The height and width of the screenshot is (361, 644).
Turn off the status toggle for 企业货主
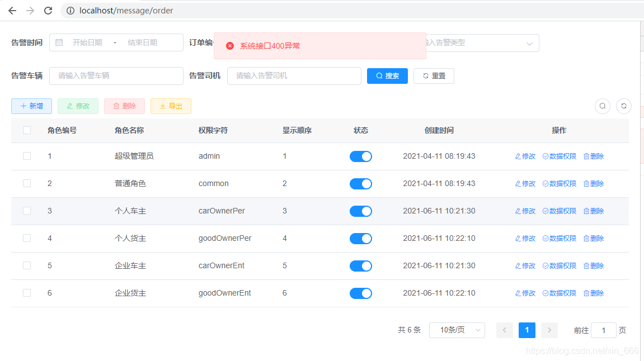coord(361,293)
